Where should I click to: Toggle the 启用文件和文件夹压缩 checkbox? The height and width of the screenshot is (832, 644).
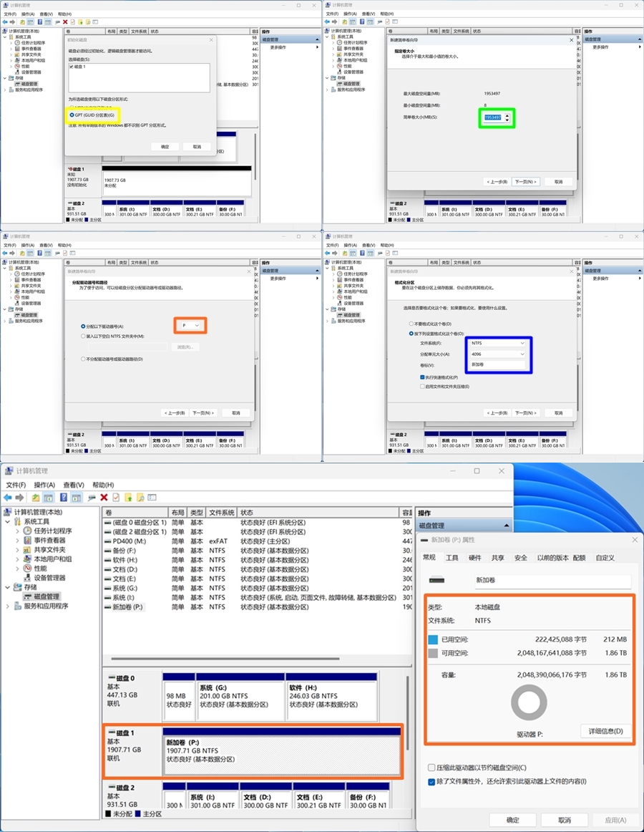(x=422, y=387)
